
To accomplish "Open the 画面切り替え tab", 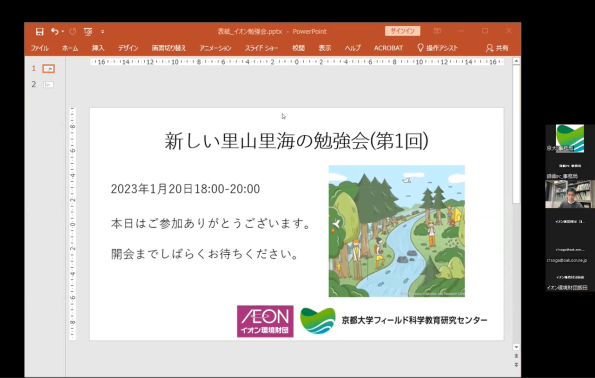I will tap(169, 48).
